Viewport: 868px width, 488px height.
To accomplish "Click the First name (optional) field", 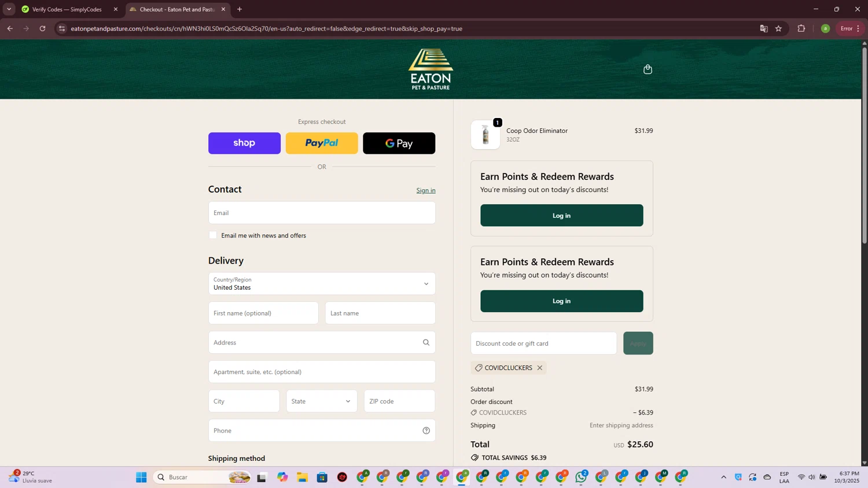I will point(263,313).
